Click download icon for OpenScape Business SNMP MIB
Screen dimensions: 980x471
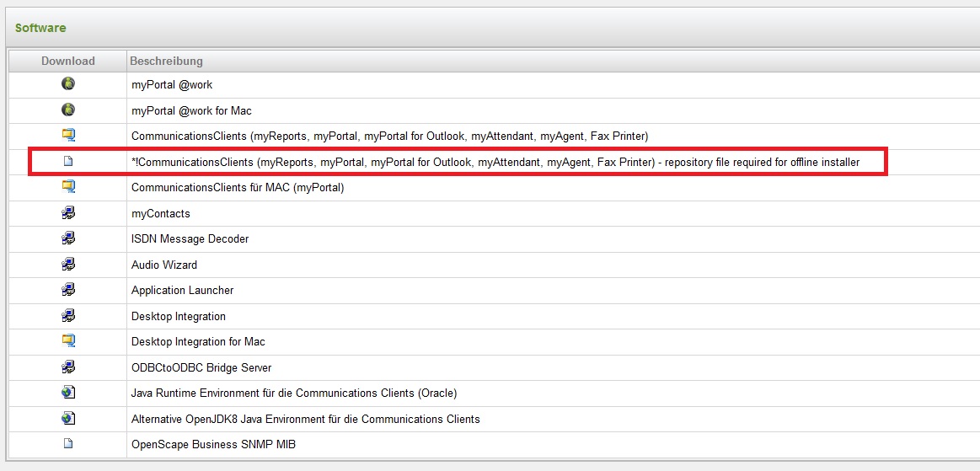[x=68, y=443]
